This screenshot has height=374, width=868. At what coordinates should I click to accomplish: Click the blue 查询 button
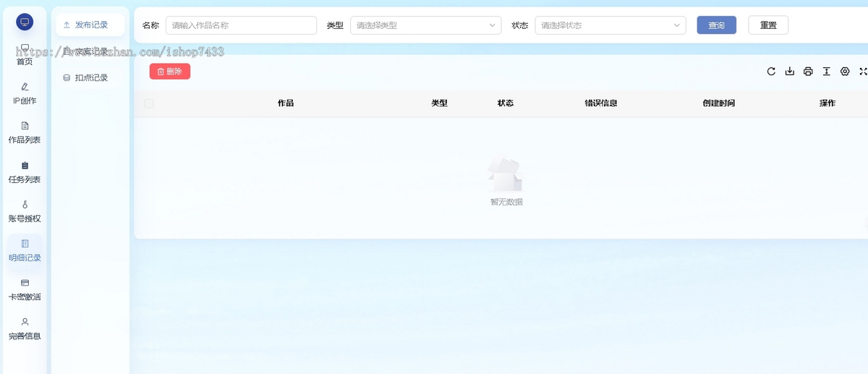[x=716, y=25]
